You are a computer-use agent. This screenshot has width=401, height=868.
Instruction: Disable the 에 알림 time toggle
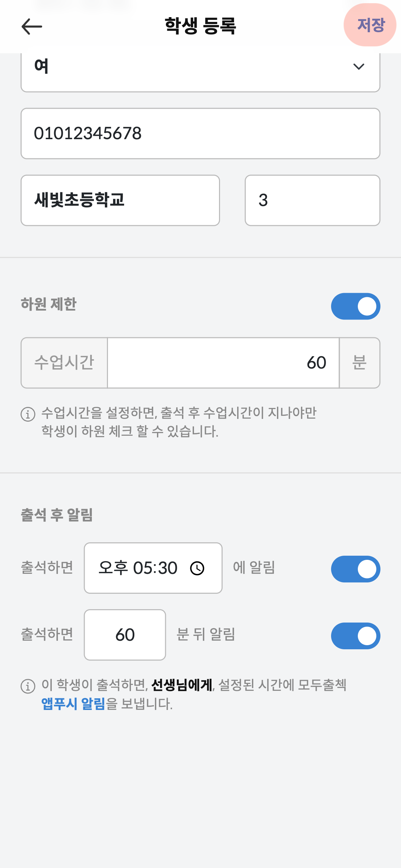[355, 569]
